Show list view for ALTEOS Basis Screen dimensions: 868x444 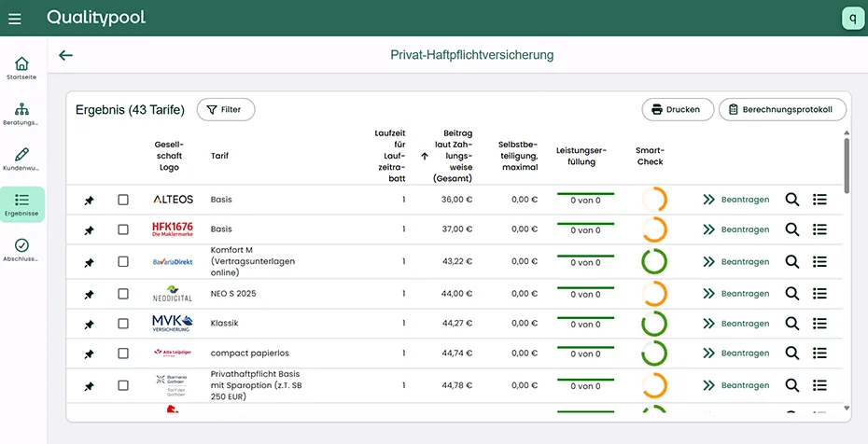click(819, 200)
